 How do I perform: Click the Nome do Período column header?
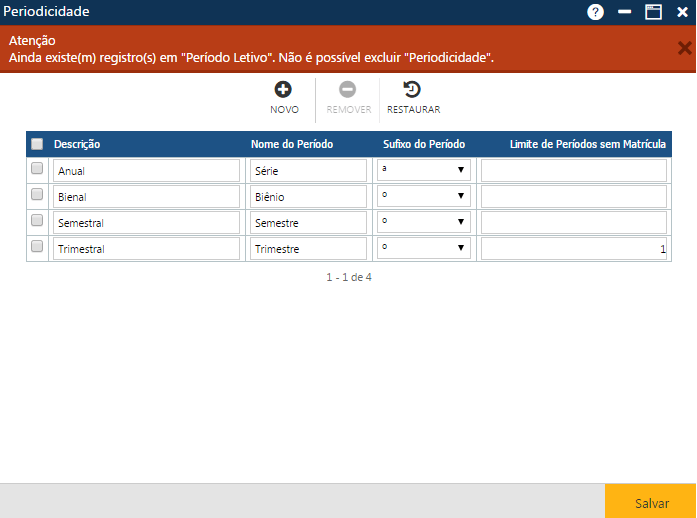[292, 145]
